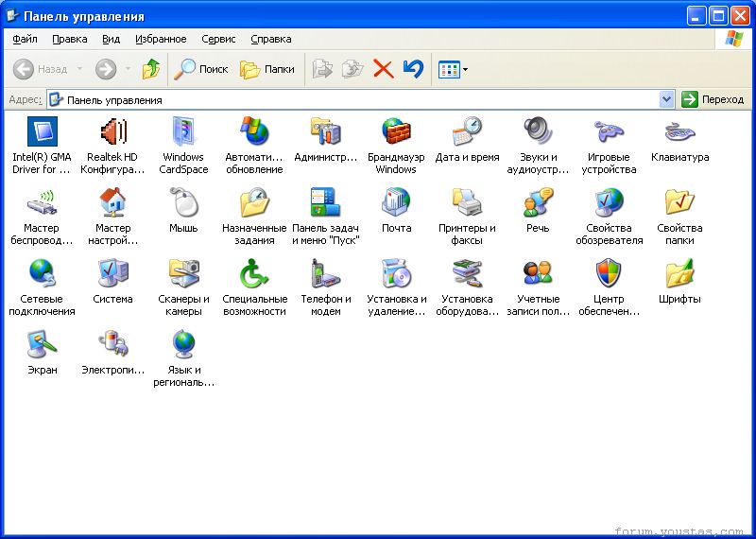Open Брандмауэр Windows icon

coord(396,131)
